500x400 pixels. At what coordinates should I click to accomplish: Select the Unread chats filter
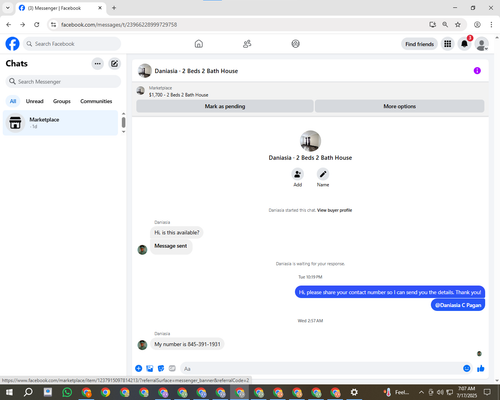click(35, 101)
